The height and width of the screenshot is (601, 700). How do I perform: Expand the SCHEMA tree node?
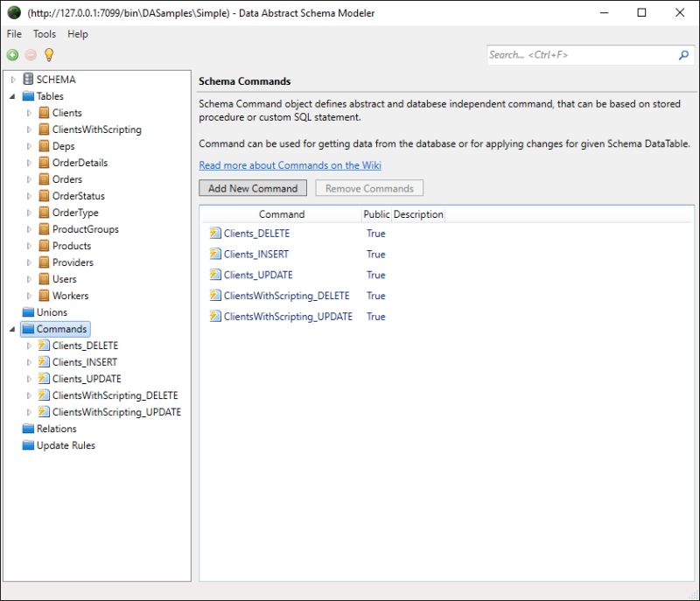click(13, 80)
